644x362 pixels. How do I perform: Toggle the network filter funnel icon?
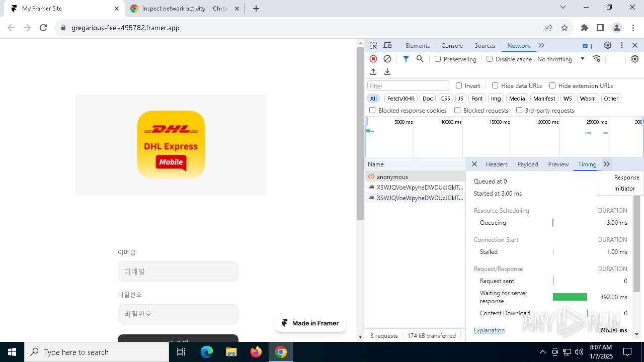pyautogui.click(x=406, y=59)
